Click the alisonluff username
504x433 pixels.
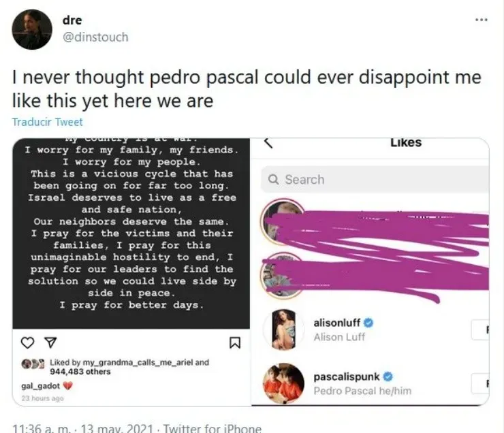(x=337, y=323)
